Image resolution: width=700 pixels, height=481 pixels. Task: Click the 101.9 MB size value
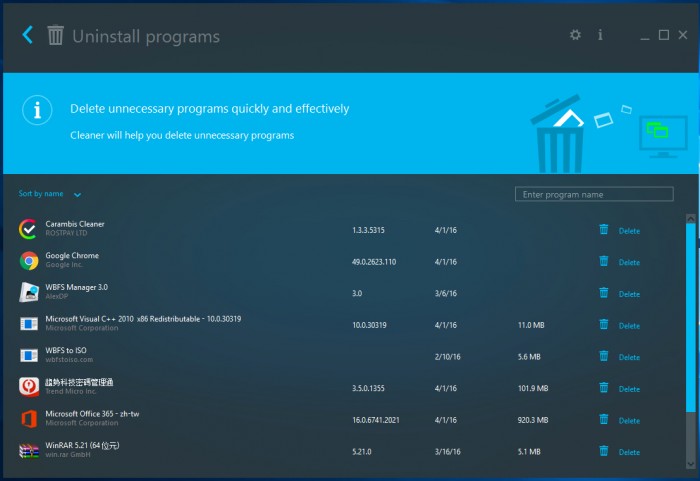(x=533, y=388)
